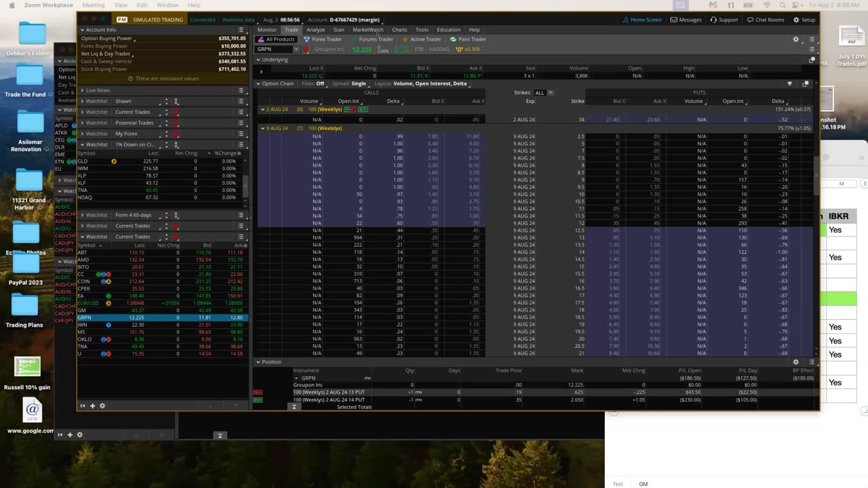Screen dimensions: 868x488
Task: Click symbol link icon on Shawn watchlist
Action: (x=176, y=101)
